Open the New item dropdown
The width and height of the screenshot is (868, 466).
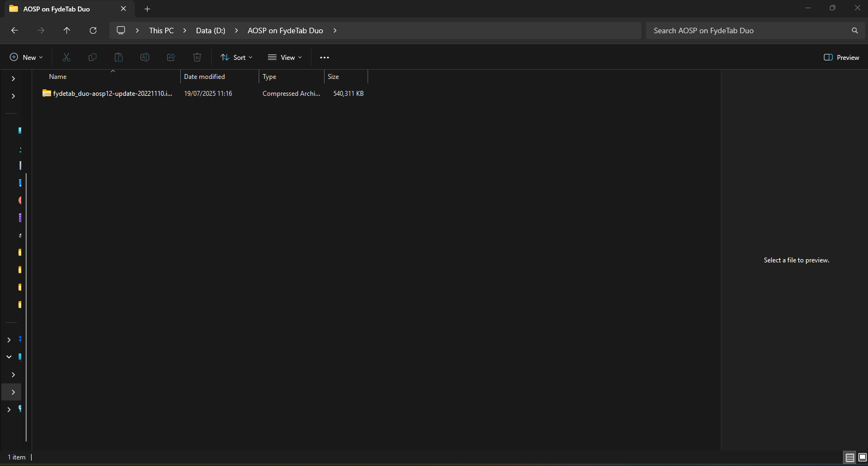pyautogui.click(x=26, y=57)
